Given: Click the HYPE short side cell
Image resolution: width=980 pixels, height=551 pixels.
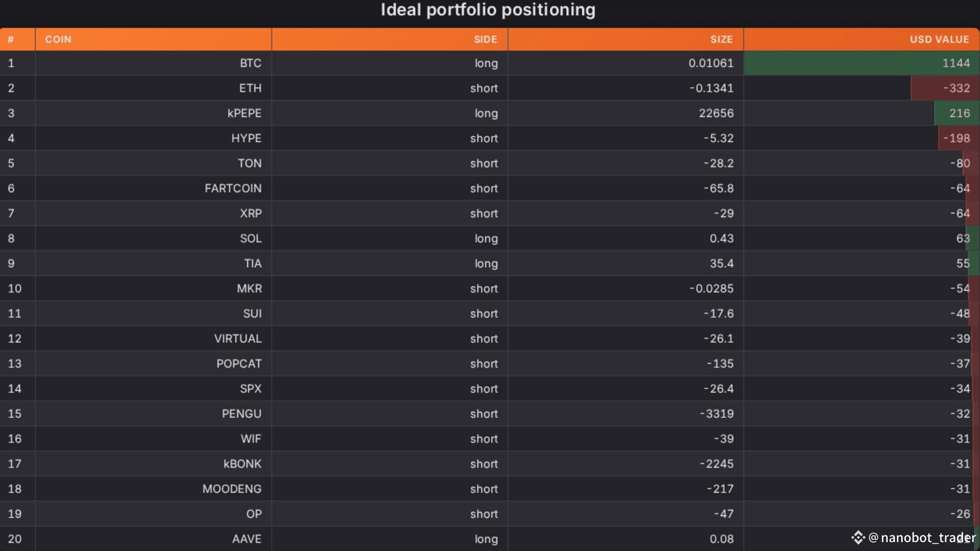Looking at the screenshot, I should 390,138.
